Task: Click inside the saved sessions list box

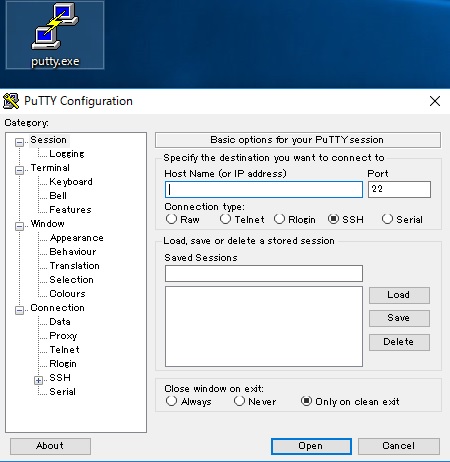Action: tap(264, 327)
